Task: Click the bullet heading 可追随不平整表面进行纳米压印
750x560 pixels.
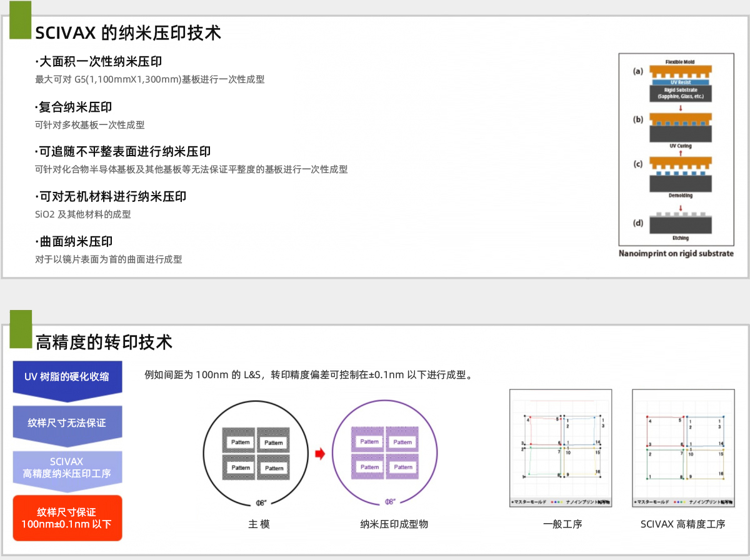Action: 122,151
